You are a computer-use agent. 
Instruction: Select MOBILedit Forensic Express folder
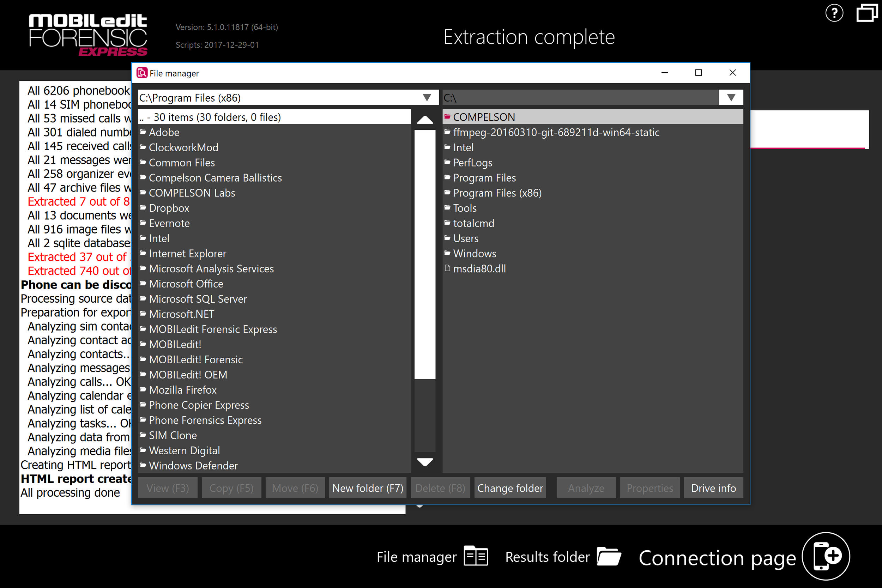click(x=213, y=329)
